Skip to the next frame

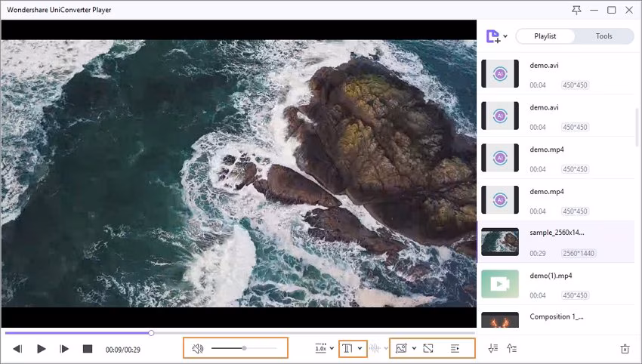click(64, 349)
